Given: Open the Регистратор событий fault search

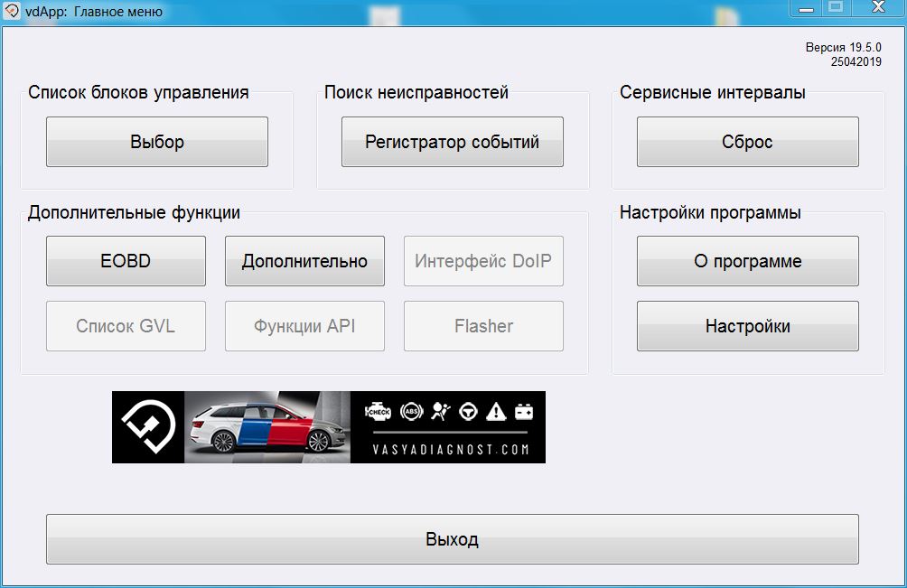Looking at the screenshot, I should pos(453,142).
